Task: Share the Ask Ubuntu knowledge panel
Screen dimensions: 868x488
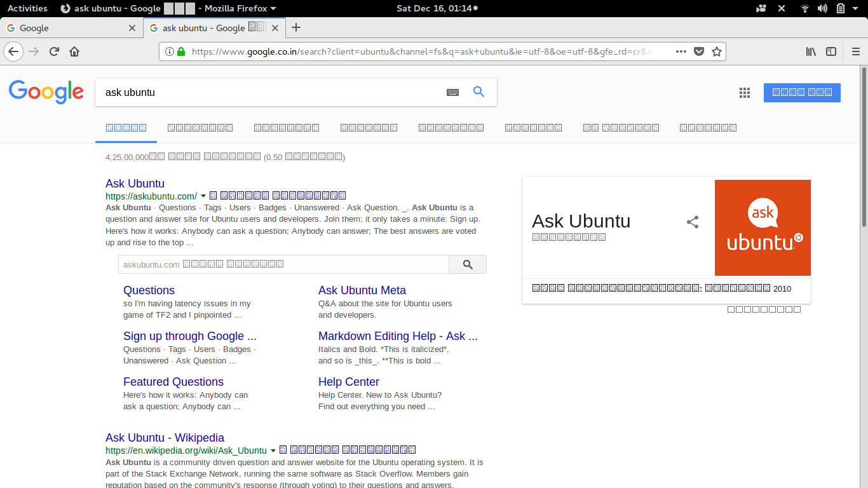Action: pyautogui.click(x=693, y=222)
